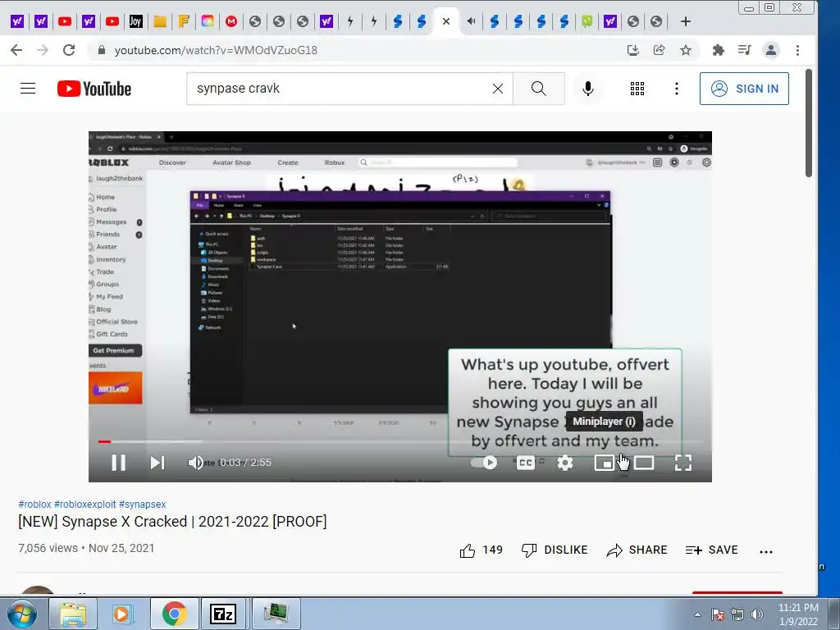Viewport: 840px width, 630px height.
Task: Close the active tab
Action: (445, 21)
